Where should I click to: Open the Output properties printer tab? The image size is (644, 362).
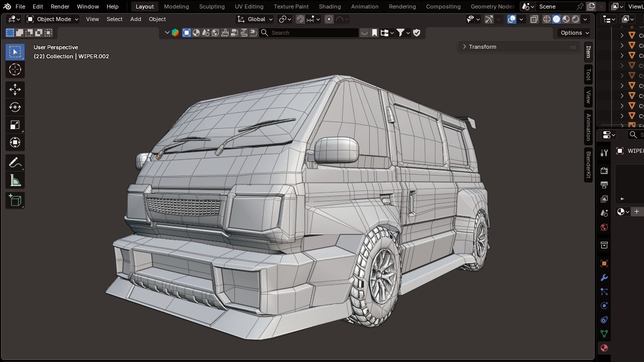point(604,185)
